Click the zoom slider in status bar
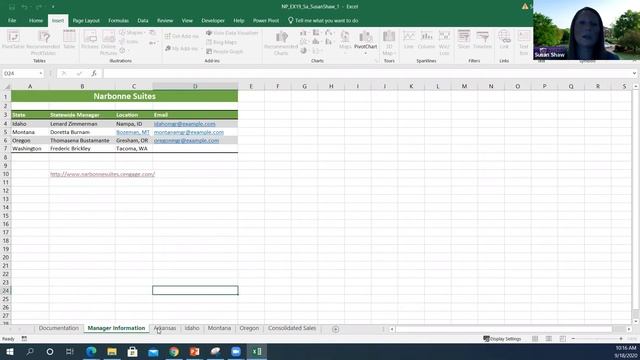 click(597, 339)
